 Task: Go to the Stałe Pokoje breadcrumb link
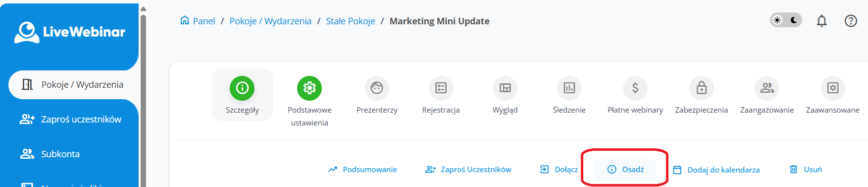(351, 21)
